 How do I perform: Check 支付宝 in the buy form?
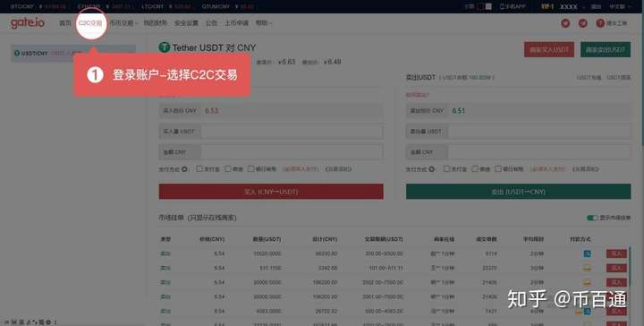click(x=199, y=169)
